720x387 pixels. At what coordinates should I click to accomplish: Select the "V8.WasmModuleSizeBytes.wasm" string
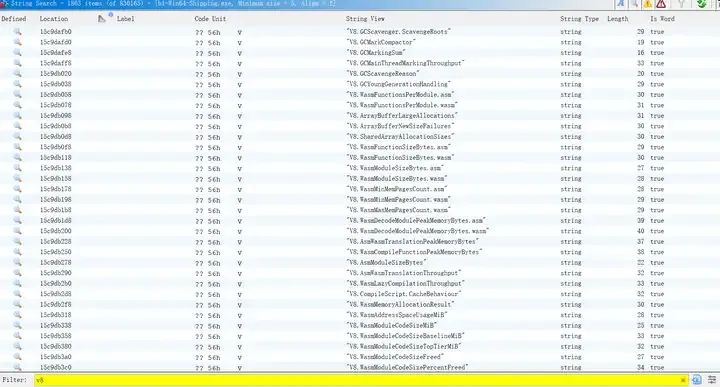pos(397,179)
